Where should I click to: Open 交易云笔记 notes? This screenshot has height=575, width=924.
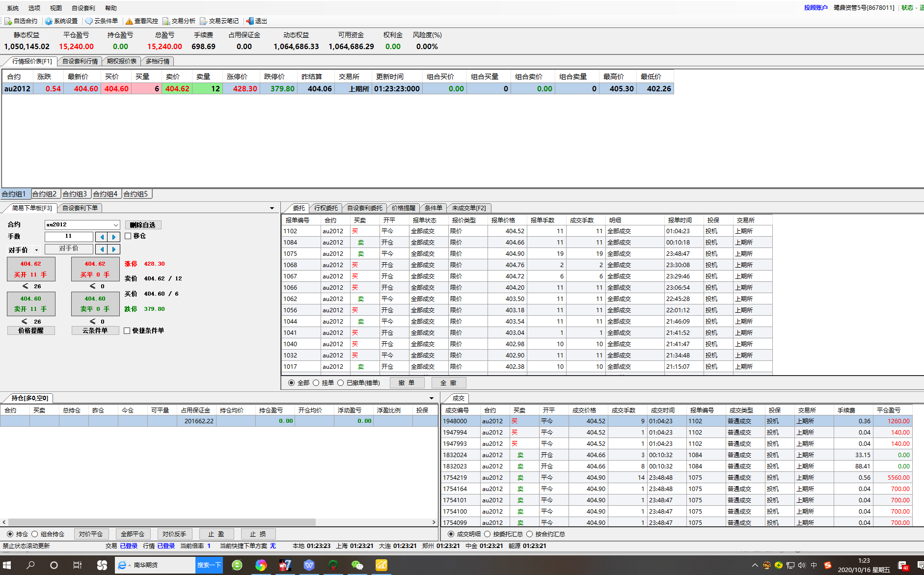coord(219,21)
